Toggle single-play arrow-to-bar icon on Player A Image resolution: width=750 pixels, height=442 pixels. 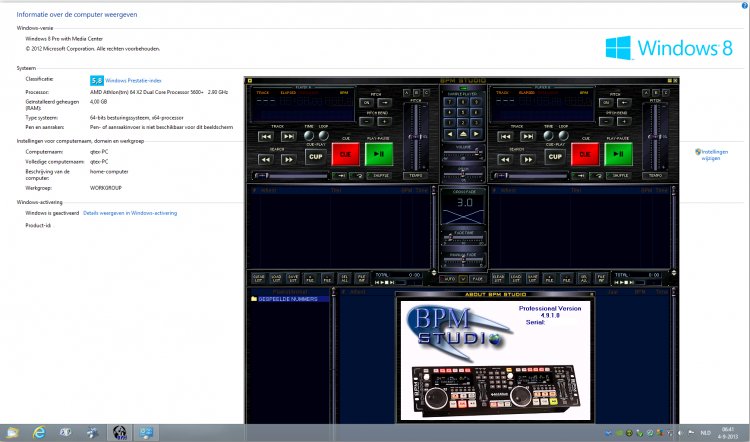coord(340,176)
